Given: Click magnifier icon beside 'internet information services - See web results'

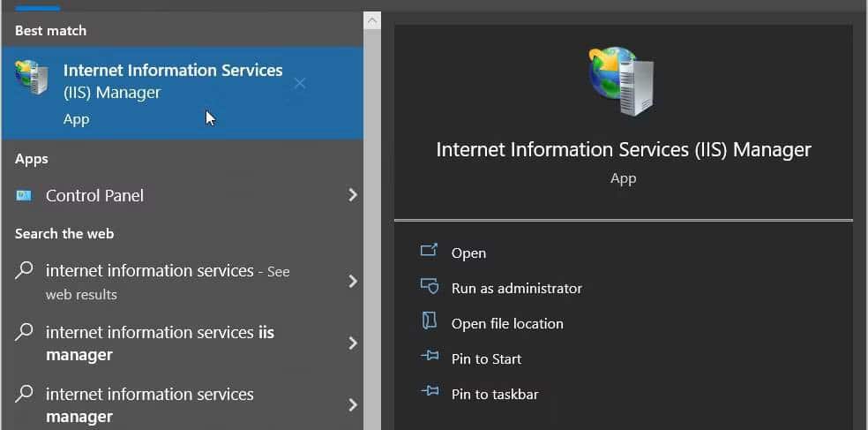Looking at the screenshot, I should tap(24, 270).
